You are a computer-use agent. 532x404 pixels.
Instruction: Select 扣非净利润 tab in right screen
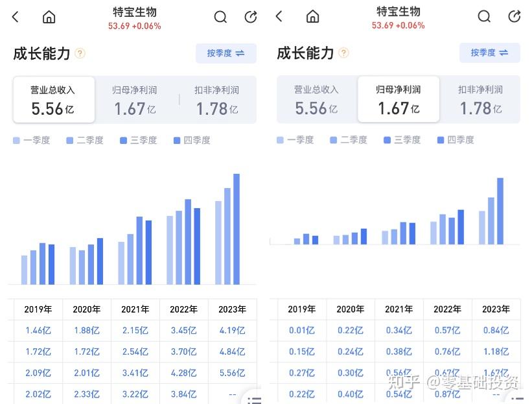(480, 99)
